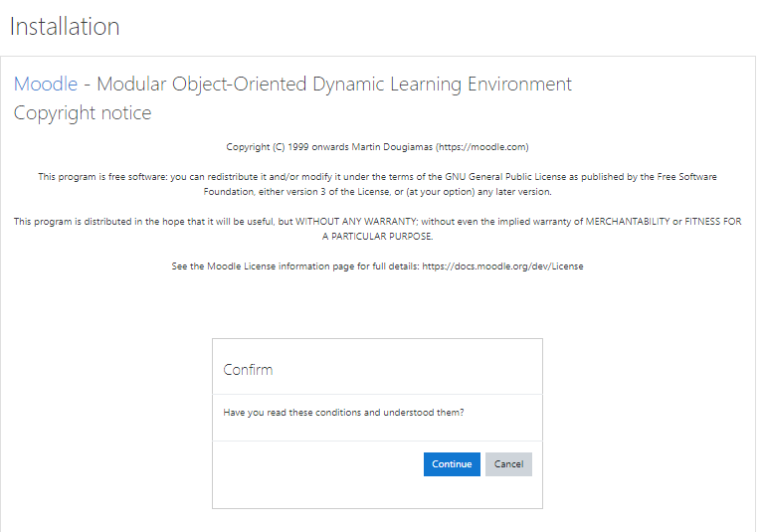The width and height of the screenshot is (764, 532).
Task: Open the Moodle link in the heading
Action: tap(46, 85)
